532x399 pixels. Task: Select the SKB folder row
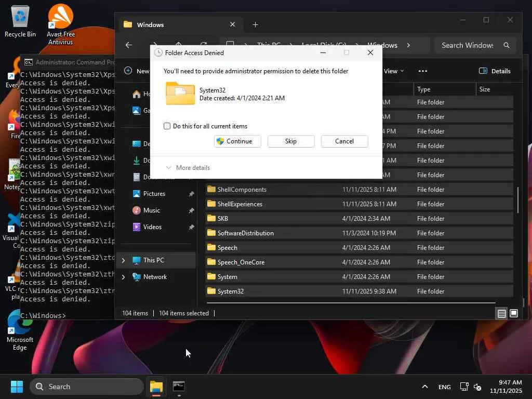[360, 219]
